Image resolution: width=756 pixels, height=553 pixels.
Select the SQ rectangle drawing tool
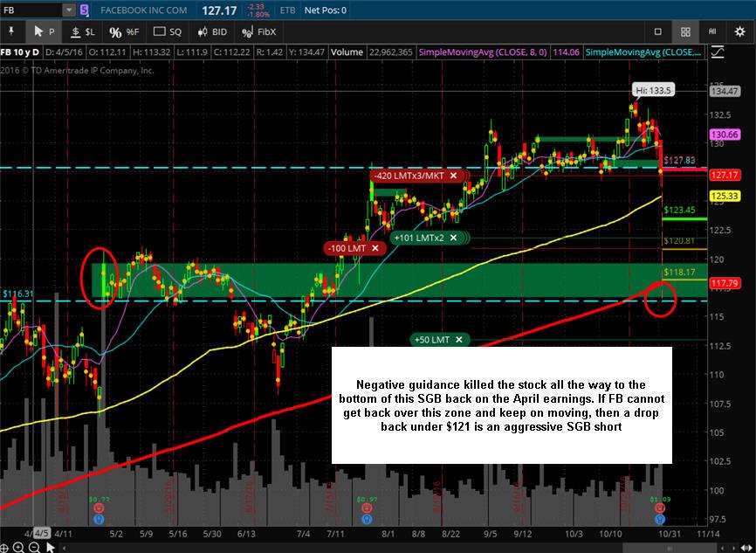pos(168,31)
